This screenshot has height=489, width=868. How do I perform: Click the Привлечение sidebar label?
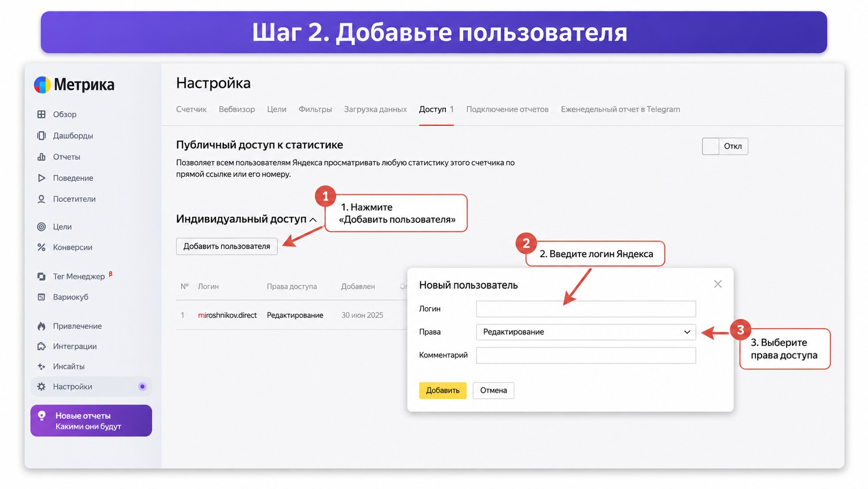pos(77,326)
